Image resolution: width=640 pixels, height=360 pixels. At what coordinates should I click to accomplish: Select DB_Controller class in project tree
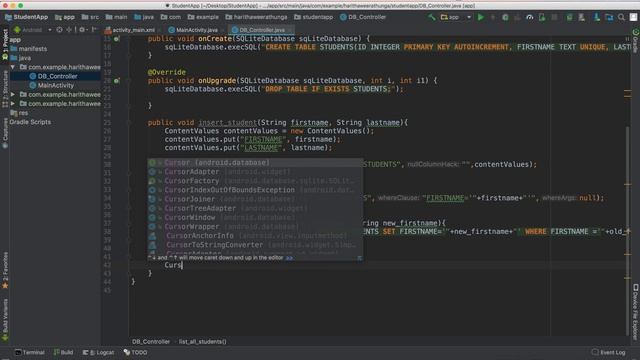pyautogui.click(x=53, y=76)
